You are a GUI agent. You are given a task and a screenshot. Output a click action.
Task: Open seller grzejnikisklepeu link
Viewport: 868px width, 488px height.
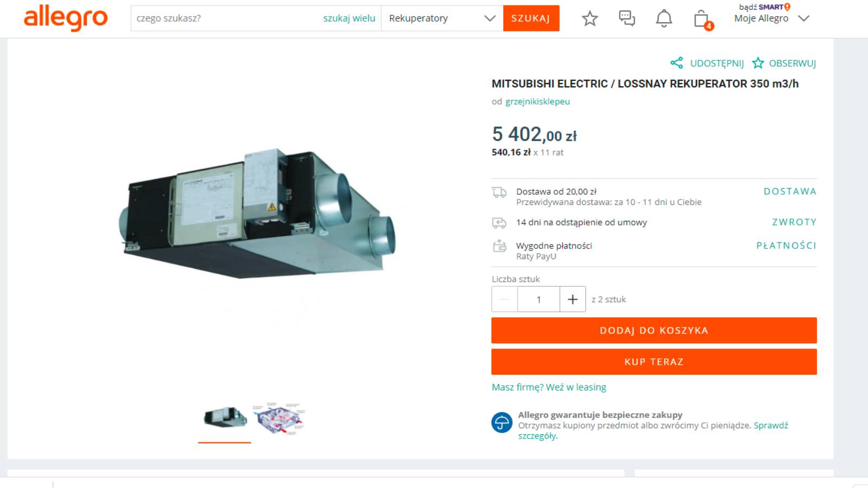coord(537,101)
